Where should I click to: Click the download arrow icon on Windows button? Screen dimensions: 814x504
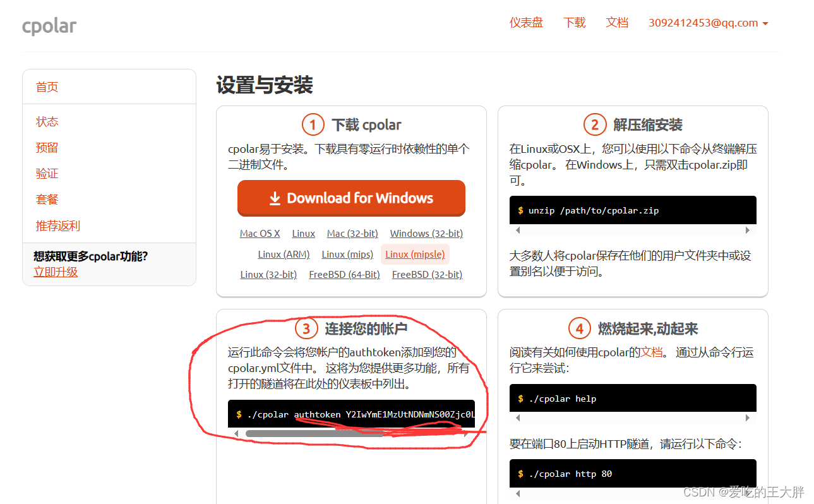coord(275,198)
